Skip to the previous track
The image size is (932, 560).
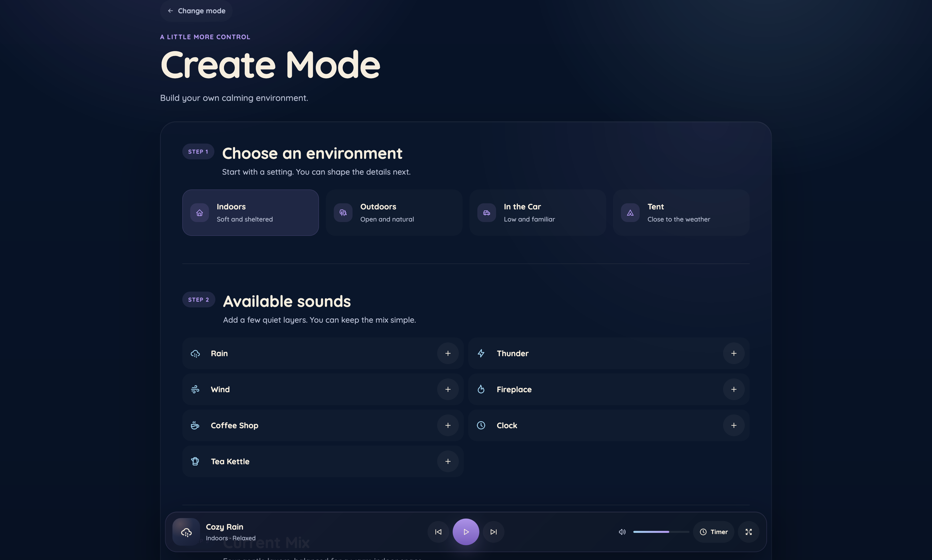pos(438,532)
